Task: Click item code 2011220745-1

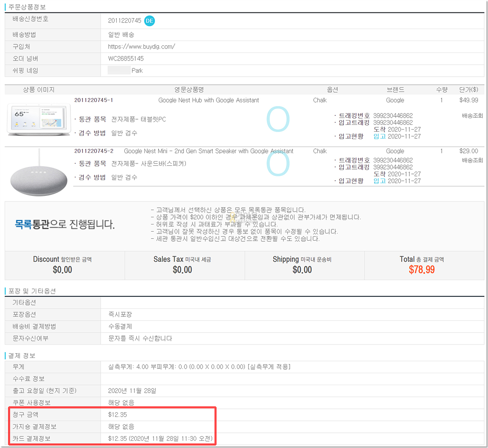Action: (94, 100)
